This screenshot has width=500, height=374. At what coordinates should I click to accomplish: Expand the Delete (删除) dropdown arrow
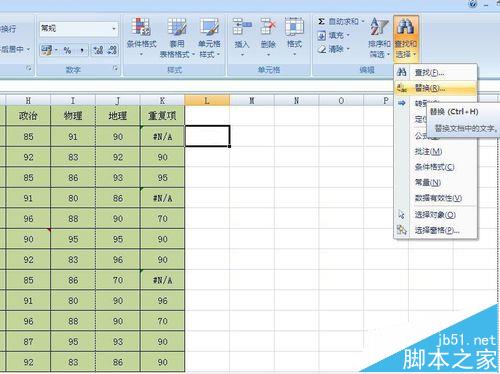(x=268, y=54)
